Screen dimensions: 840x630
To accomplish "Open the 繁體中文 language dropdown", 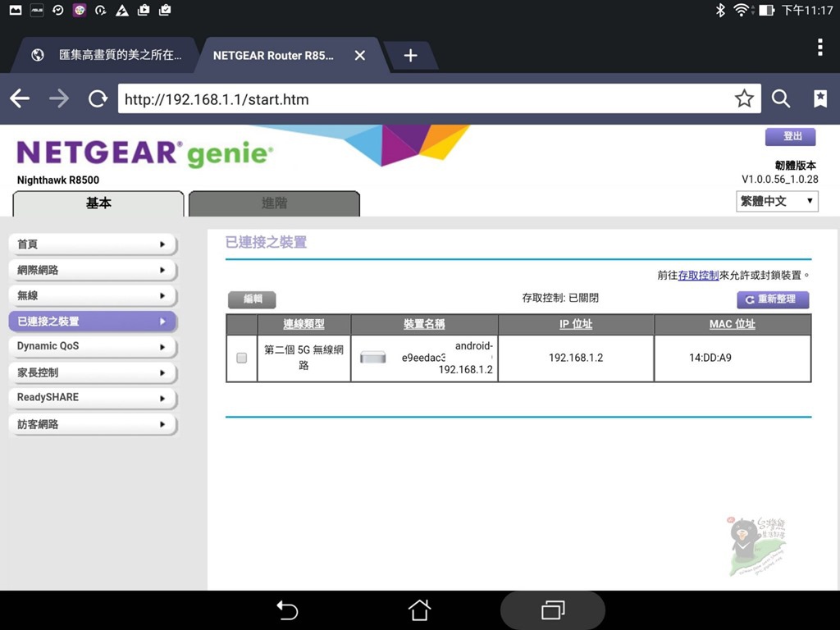I will tap(777, 202).
